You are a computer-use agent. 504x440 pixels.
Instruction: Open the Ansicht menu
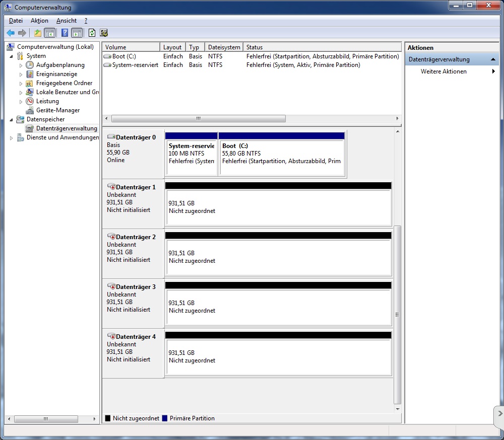click(67, 21)
